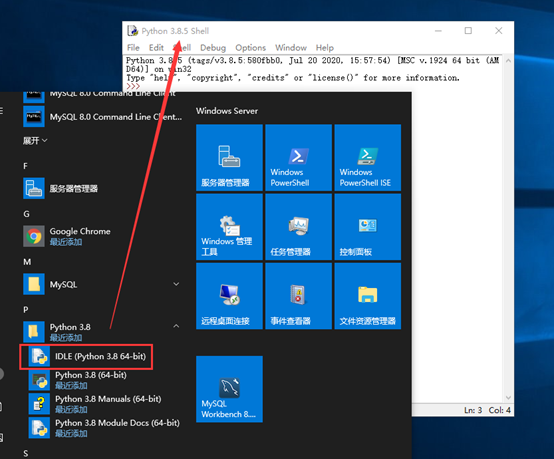Open the Windows PowerShell ISE tile
The image size is (554, 459).
pyautogui.click(x=368, y=158)
